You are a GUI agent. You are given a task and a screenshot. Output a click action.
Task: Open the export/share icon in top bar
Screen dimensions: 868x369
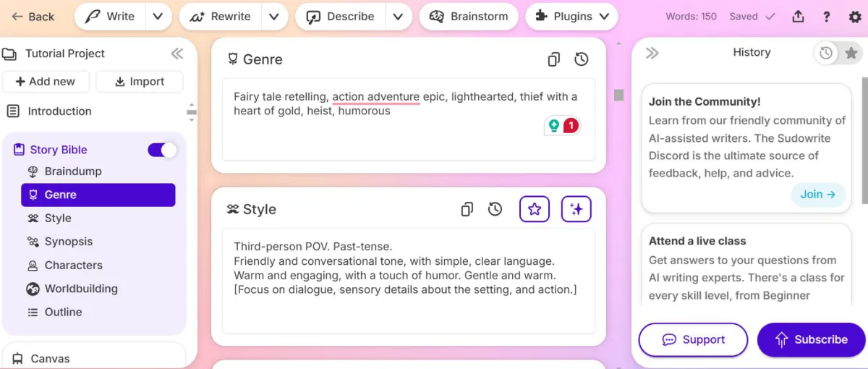[x=799, y=17]
